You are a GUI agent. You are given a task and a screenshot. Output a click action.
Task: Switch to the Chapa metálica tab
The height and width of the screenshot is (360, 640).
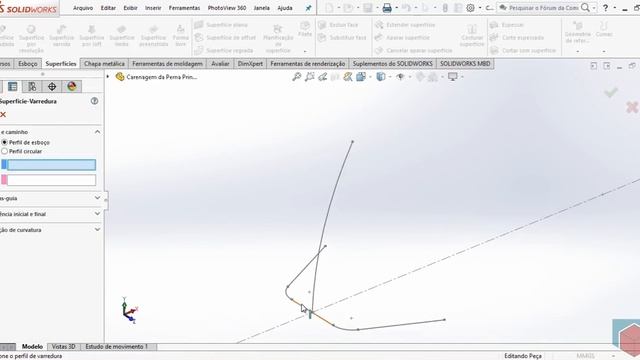[x=104, y=64]
